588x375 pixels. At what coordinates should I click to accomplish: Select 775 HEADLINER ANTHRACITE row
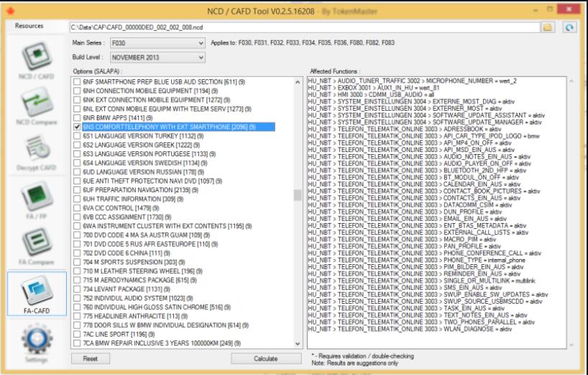135,316
